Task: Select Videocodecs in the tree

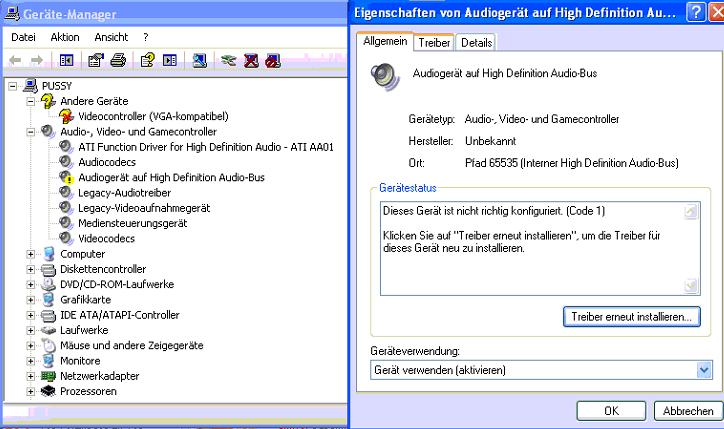Action: click(106, 238)
